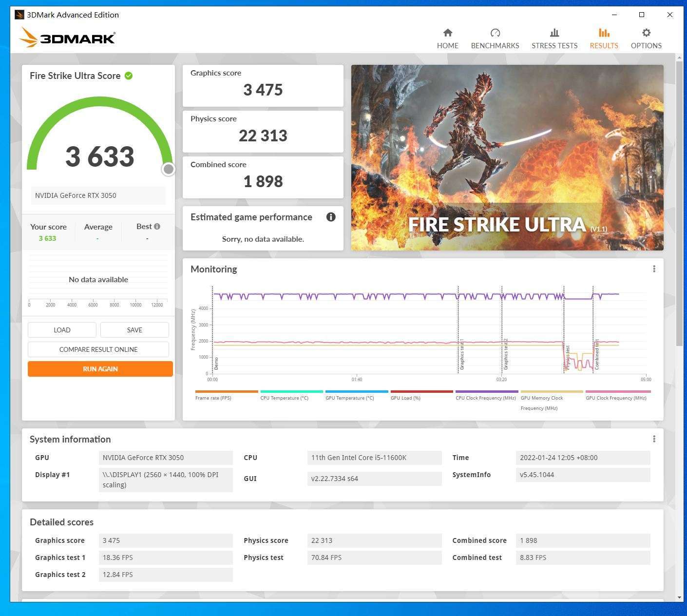Open the Stress Tests chart icon
The image size is (687, 616).
pyautogui.click(x=554, y=33)
